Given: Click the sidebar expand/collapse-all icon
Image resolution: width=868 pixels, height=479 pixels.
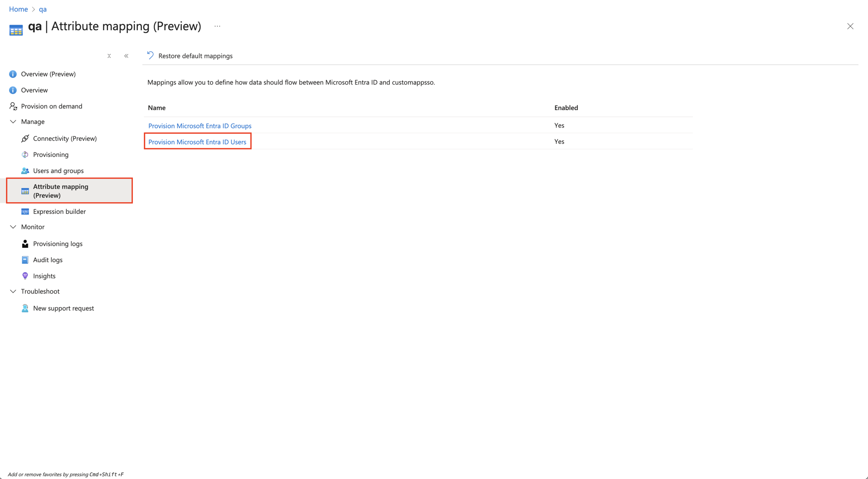Looking at the screenshot, I should (x=109, y=56).
